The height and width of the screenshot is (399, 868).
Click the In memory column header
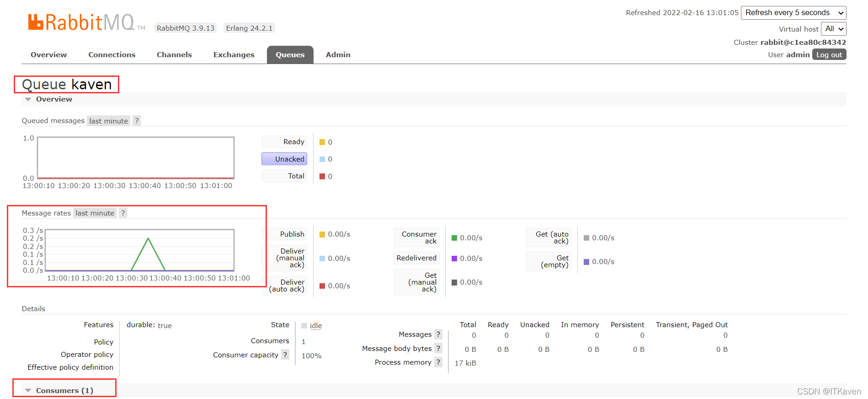[x=580, y=325]
